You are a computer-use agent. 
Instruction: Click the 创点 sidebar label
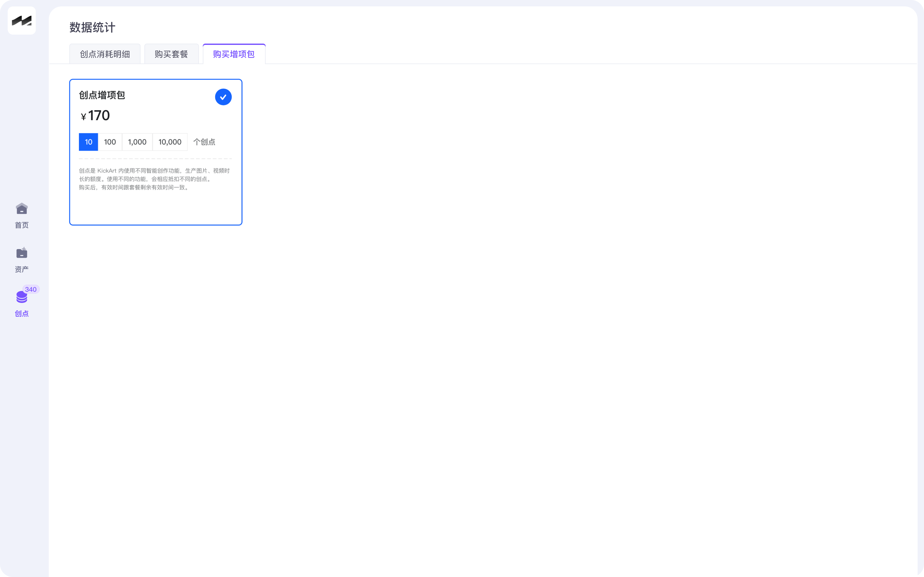click(x=22, y=314)
